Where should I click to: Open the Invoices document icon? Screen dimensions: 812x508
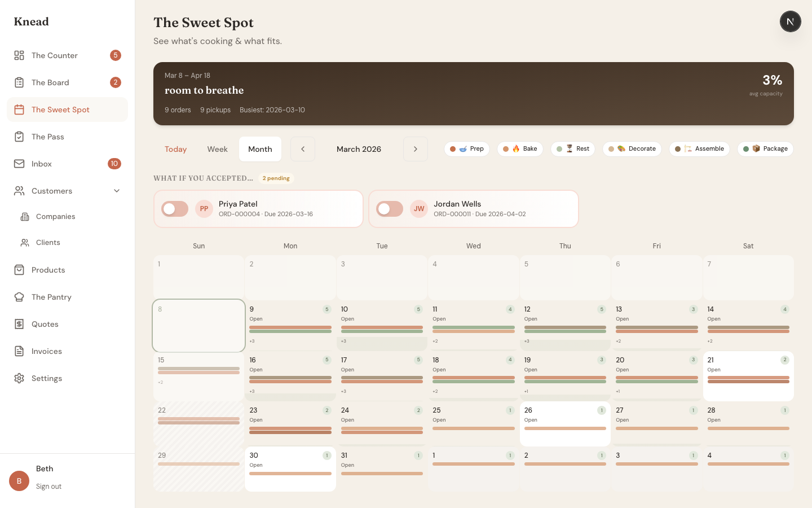pos(19,351)
